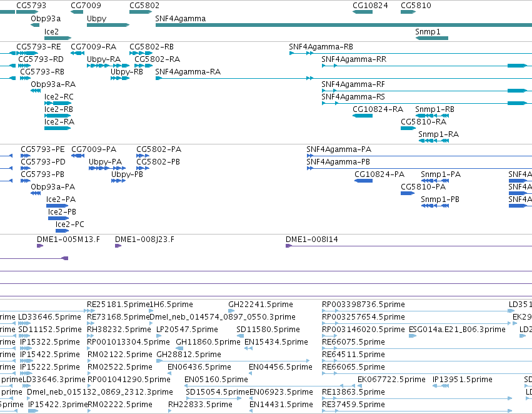Select transcript Ubpy-RB
532x414 pixels.
[126, 72]
